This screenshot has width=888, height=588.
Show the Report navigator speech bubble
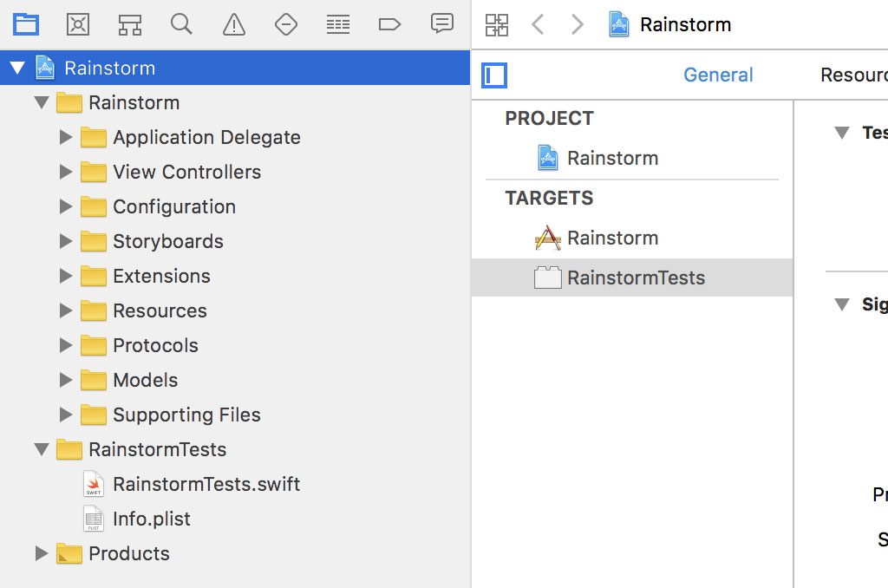(x=441, y=23)
